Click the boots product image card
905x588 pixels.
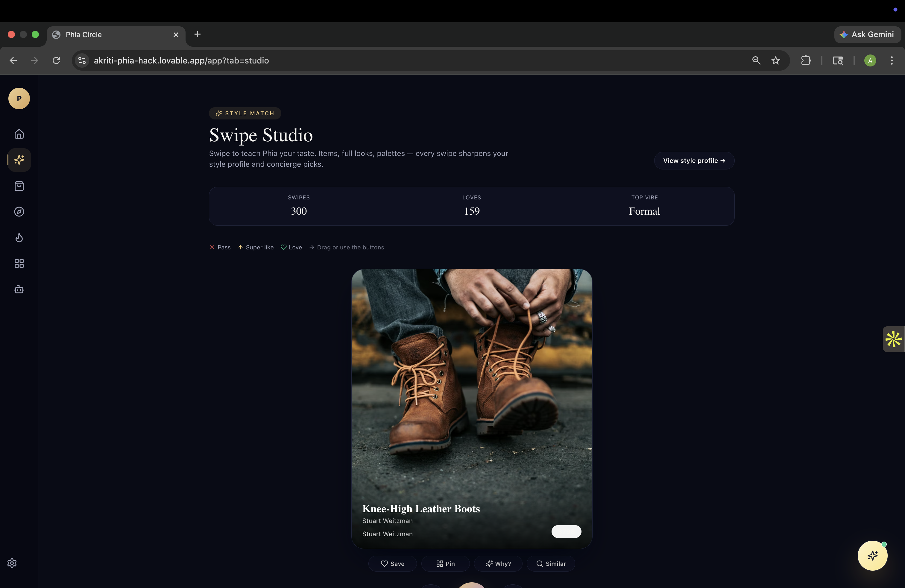[x=472, y=380]
